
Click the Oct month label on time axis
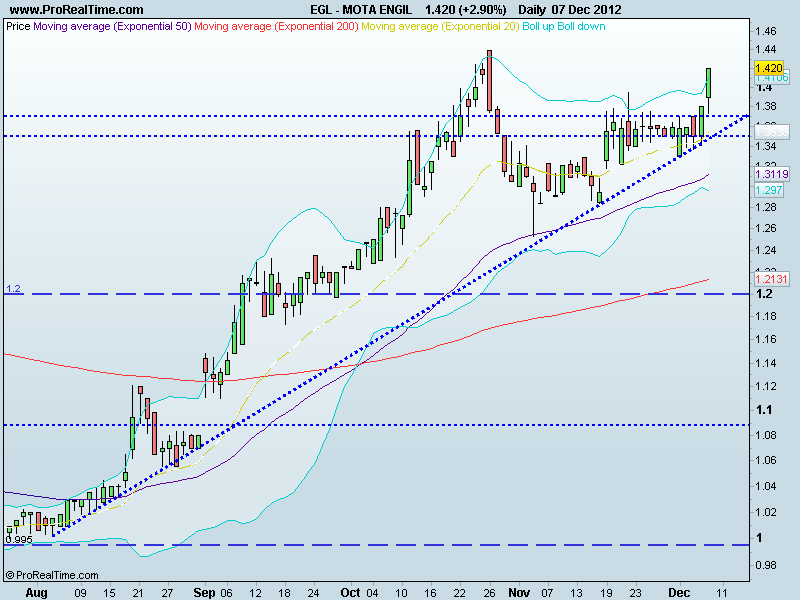351,593
